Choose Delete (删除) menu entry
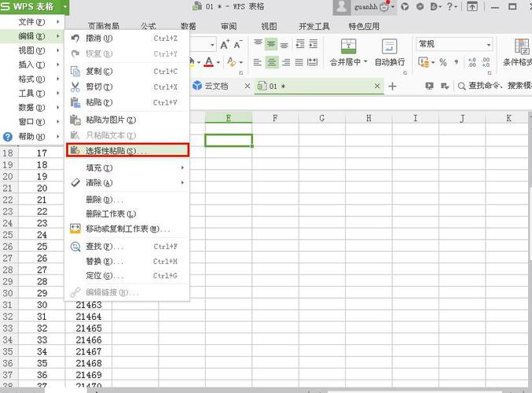 click(127, 200)
